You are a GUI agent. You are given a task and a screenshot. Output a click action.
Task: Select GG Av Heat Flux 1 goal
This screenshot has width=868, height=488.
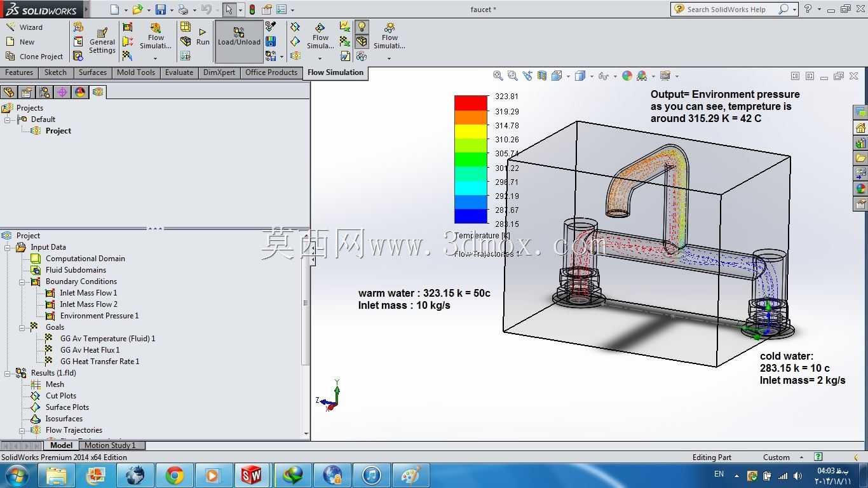click(x=90, y=350)
